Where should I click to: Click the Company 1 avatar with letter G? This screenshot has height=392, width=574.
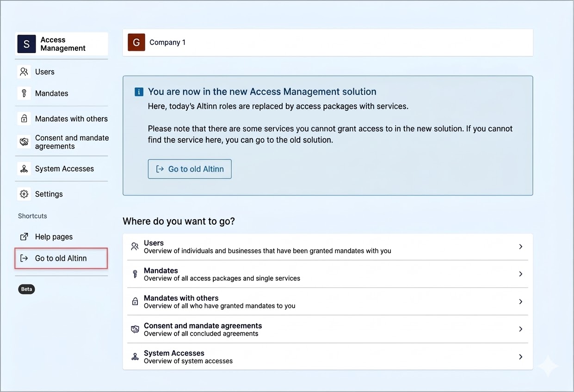pyautogui.click(x=136, y=42)
